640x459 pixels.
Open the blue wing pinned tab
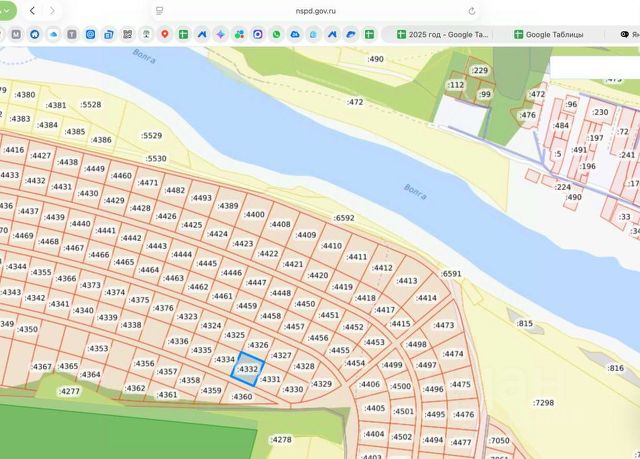[351, 35]
